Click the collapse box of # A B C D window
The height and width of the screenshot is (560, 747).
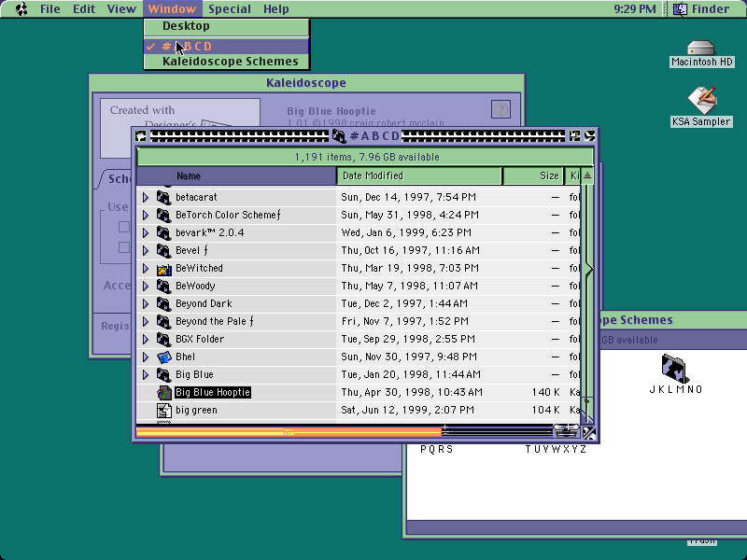589,136
